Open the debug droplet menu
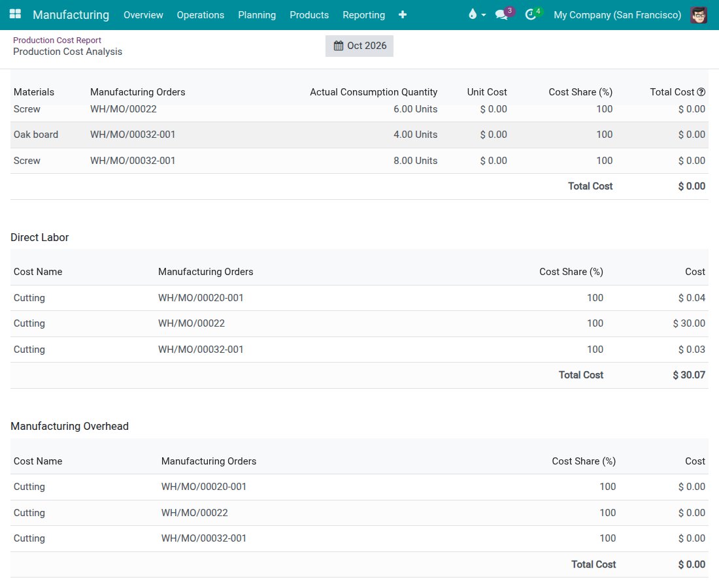The height and width of the screenshot is (588, 719). pos(477,14)
